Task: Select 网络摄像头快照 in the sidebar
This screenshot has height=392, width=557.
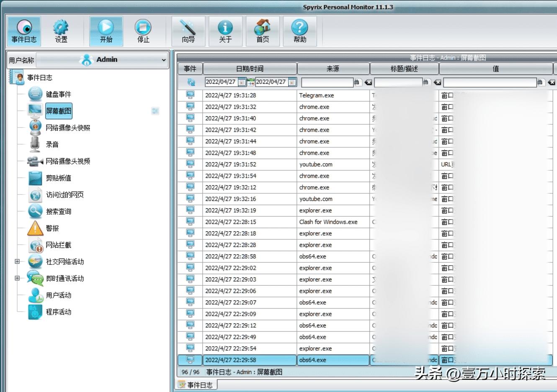Action: point(67,128)
